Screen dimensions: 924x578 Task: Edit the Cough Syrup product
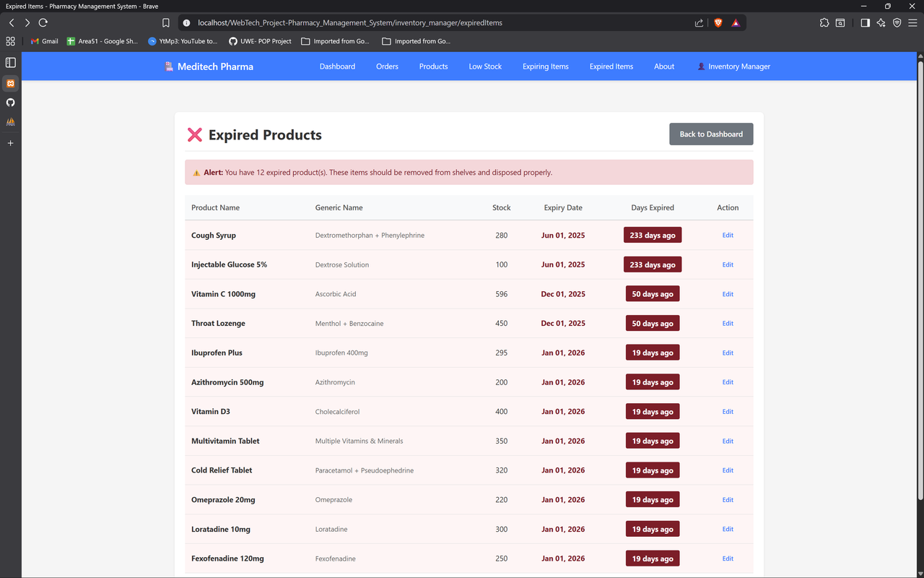click(728, 236)
